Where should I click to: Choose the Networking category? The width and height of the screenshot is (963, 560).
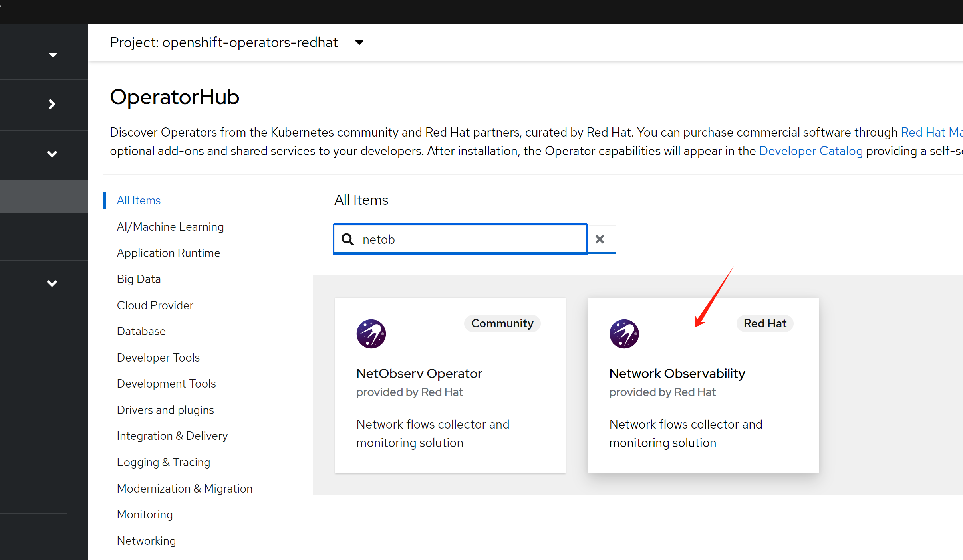click(146, 541)
